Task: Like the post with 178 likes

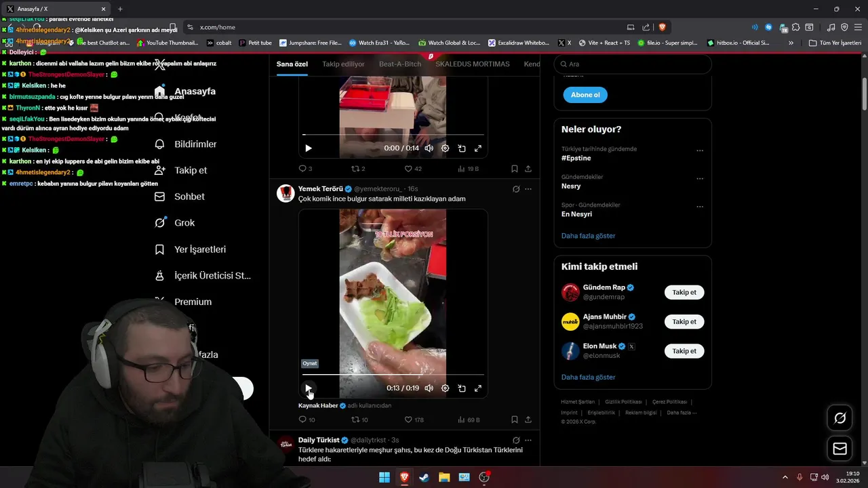Action: (x=414, y=420)
